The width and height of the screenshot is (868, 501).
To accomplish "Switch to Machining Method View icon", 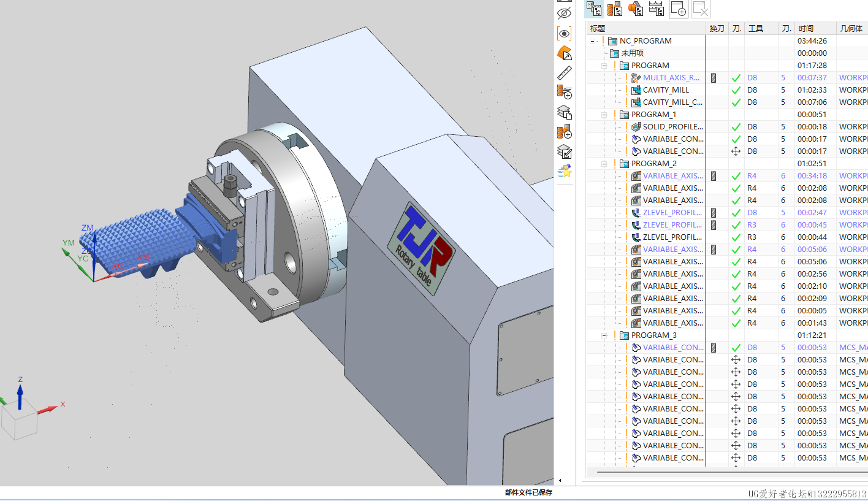I will click(x=657, y=9).
